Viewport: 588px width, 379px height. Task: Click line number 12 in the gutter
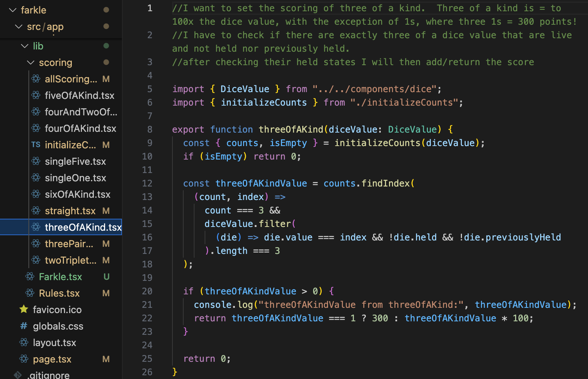147,184
